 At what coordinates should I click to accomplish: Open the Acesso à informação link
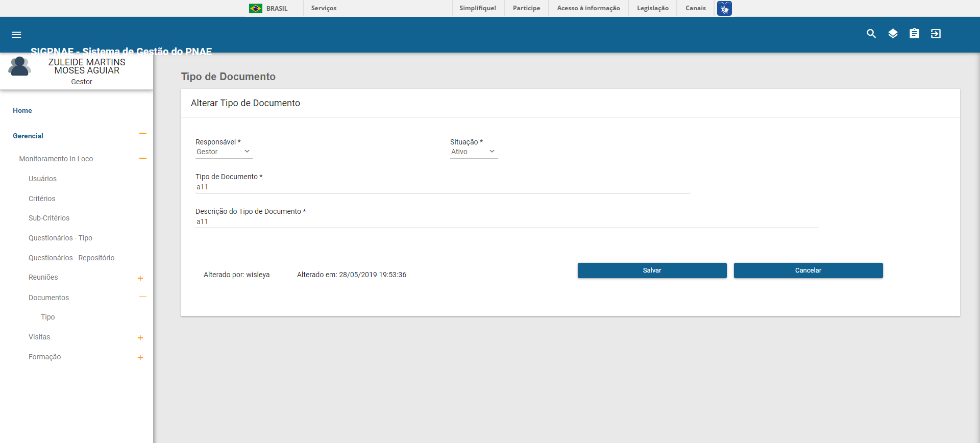588,8
